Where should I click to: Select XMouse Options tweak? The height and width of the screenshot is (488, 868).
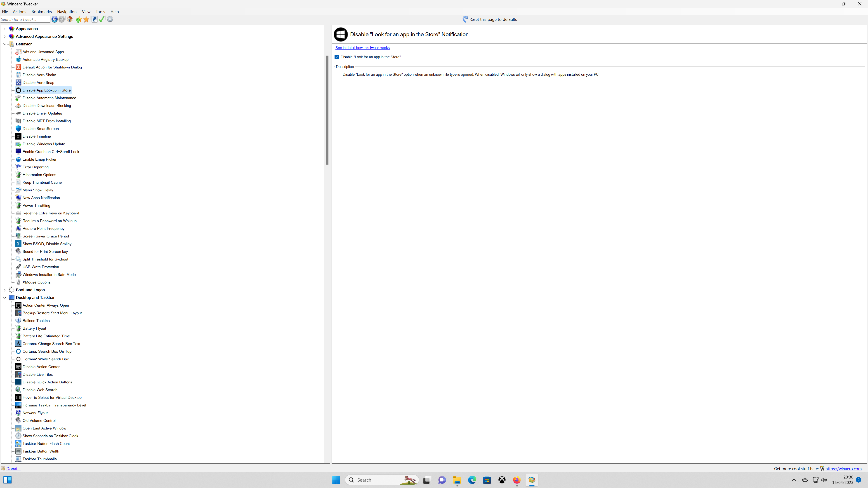point(36,282)
